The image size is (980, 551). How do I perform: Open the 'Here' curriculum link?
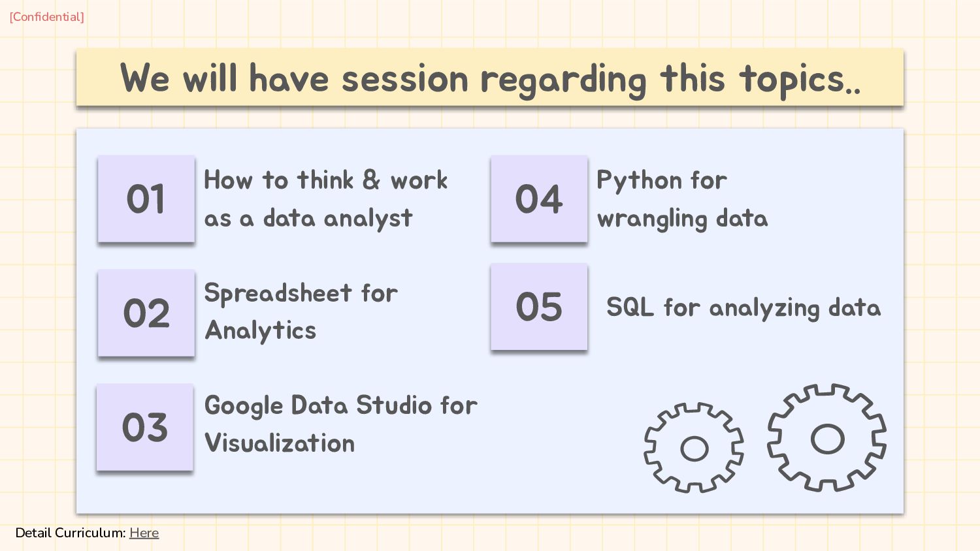coord(144,533)
